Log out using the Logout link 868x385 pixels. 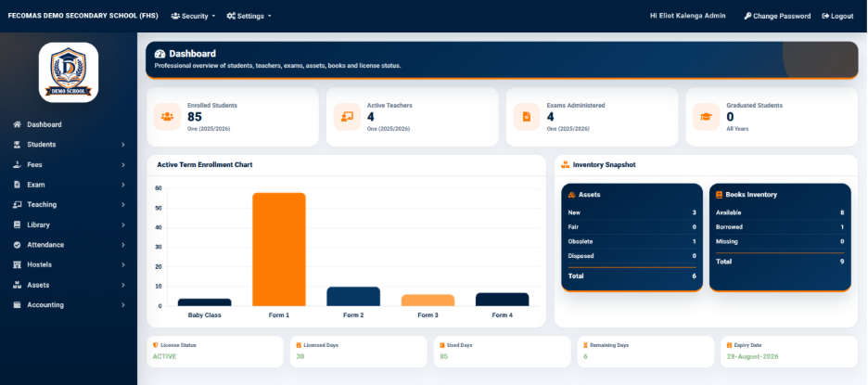pos(837,16)
